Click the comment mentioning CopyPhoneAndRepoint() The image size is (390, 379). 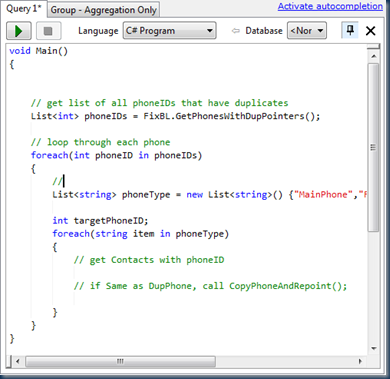210,286
